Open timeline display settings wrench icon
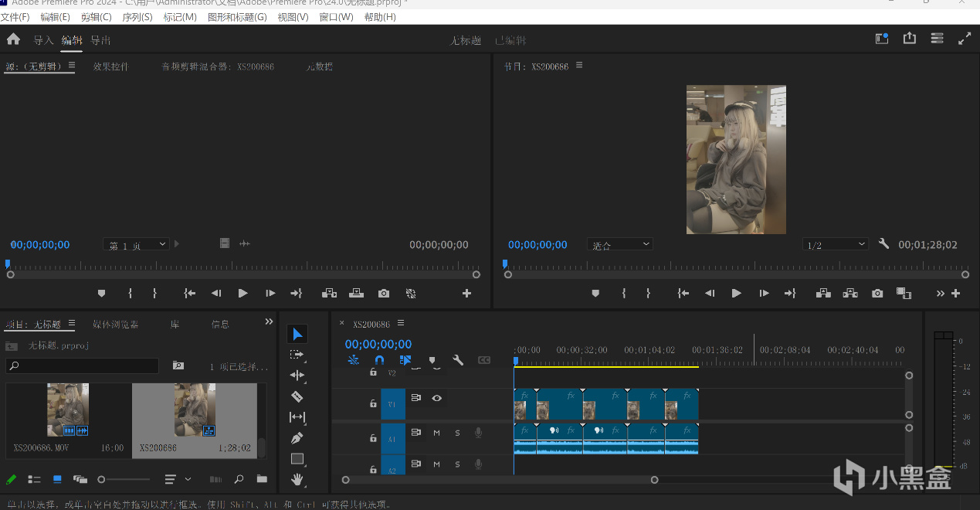The image size is (980, 510). (458, 360)
